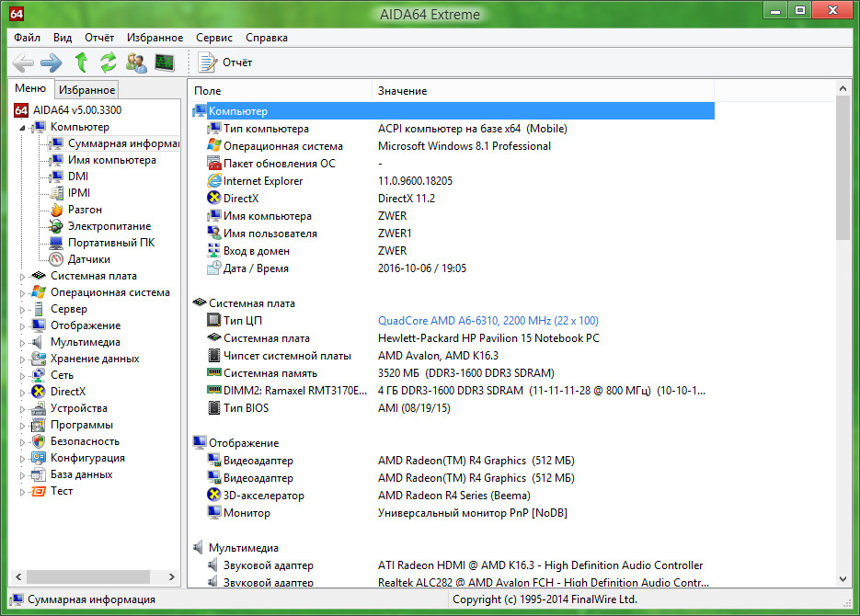The height and width of the screenshot is (616, 860).
Task: Switch to the Избранное tab
Action: pyautogui.click(x=86, y=89)
